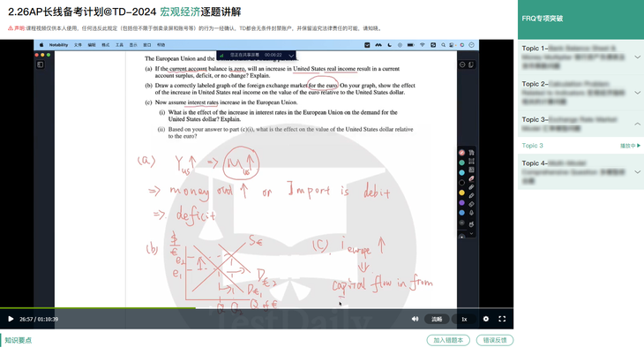The image size is (644, 355).
Task: Click the hand gesture tool icon
Action: tap(471, 224)
